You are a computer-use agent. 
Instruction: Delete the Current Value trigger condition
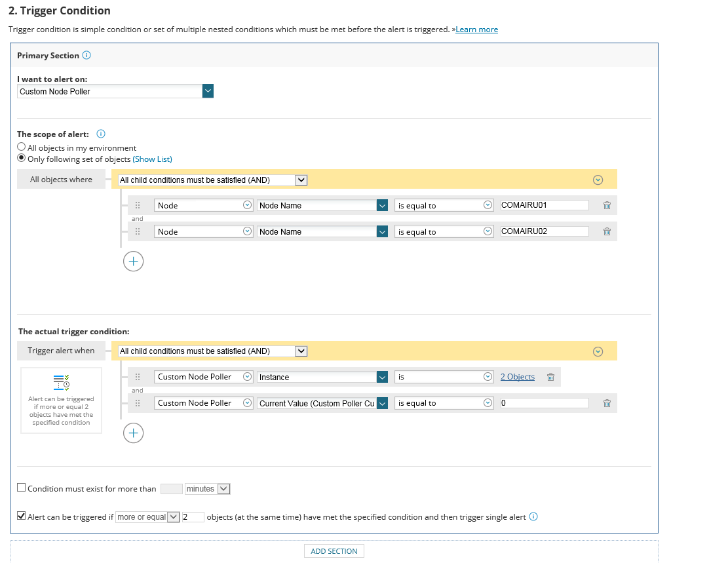point(607,403)
